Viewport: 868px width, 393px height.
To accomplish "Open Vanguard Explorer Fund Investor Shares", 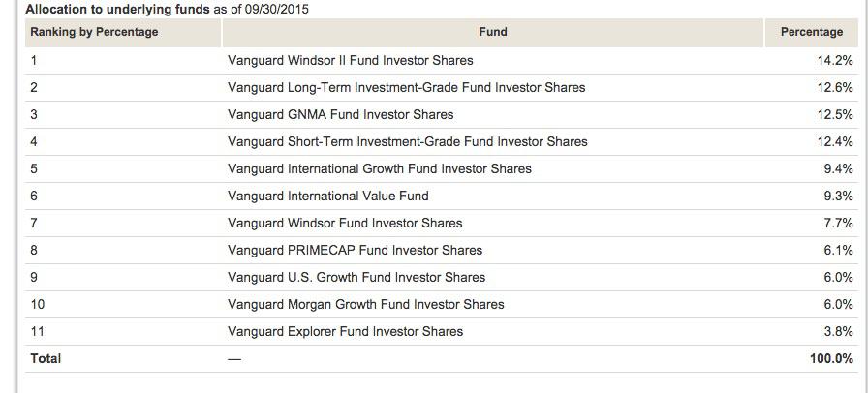I will 345,331.
